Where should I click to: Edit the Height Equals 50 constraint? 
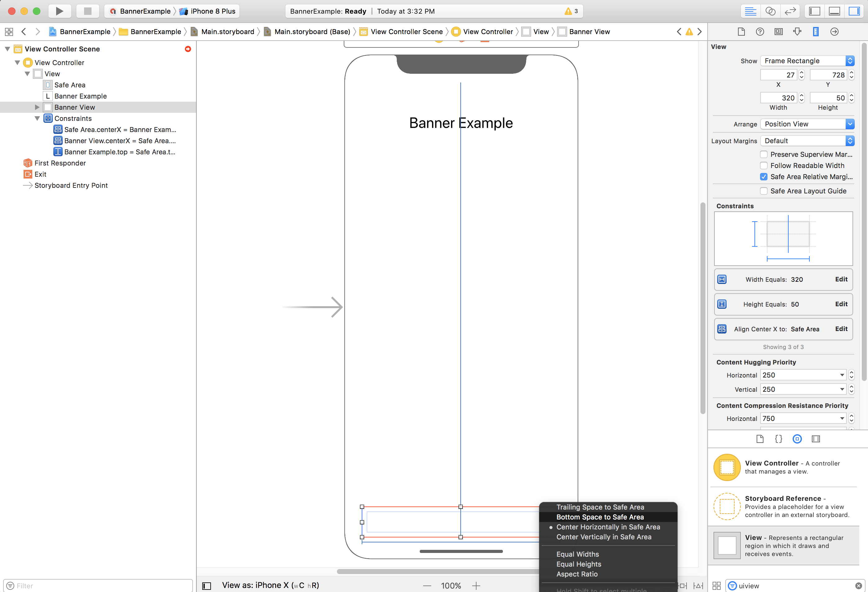pos(841,304)
